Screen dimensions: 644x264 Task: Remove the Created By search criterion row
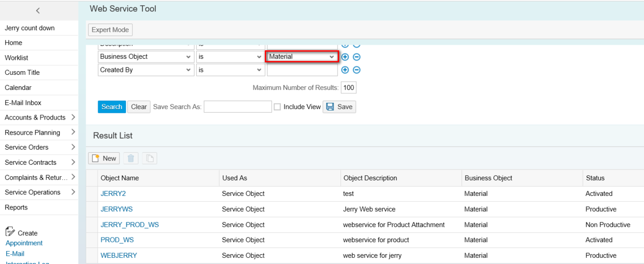click(357, 70)
